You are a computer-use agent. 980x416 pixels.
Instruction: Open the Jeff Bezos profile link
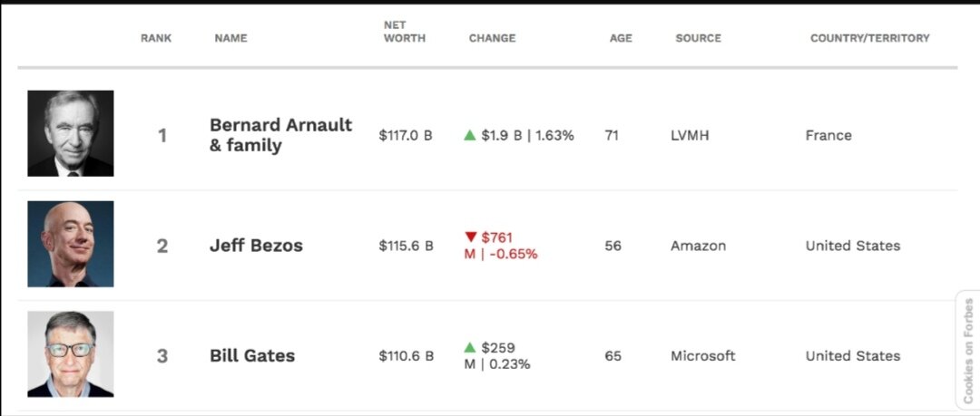pyautogui.click(x=256, y=246)
